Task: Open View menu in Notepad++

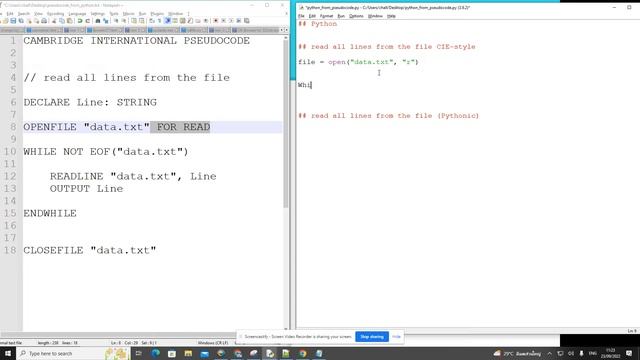Action: [38, 14]
